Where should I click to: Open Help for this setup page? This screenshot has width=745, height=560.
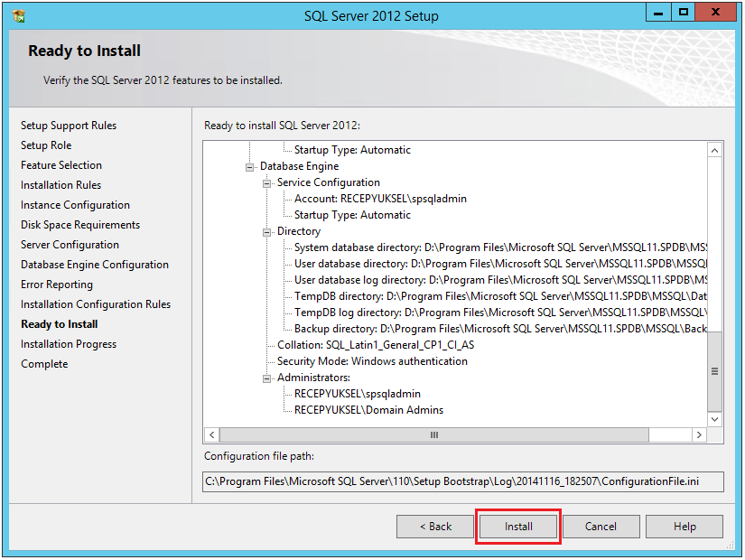(684, 527)
